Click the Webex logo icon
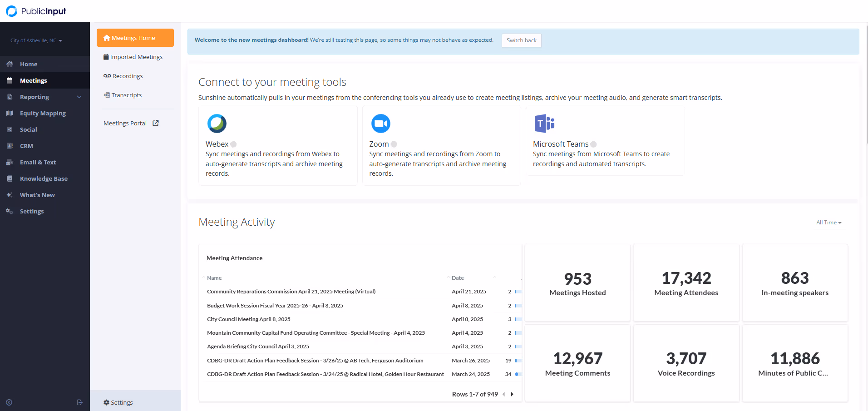The image size is (868, 411). pyautogui.click(x=217, y=124)
